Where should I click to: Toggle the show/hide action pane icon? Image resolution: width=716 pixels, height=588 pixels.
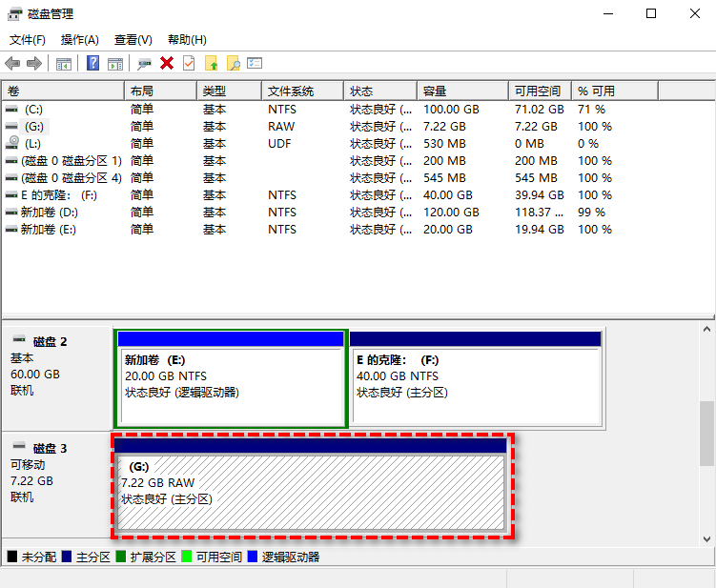click(115, 64)
